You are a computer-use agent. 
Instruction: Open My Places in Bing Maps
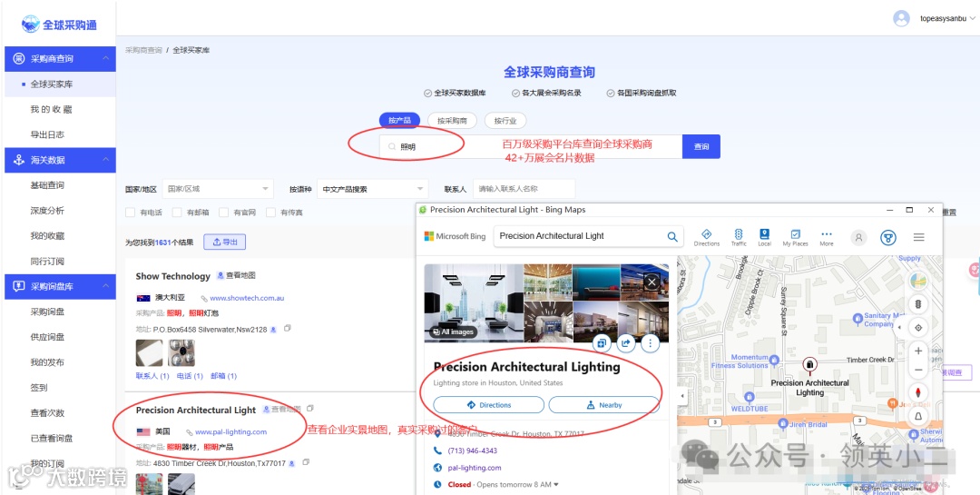[795, 237]
